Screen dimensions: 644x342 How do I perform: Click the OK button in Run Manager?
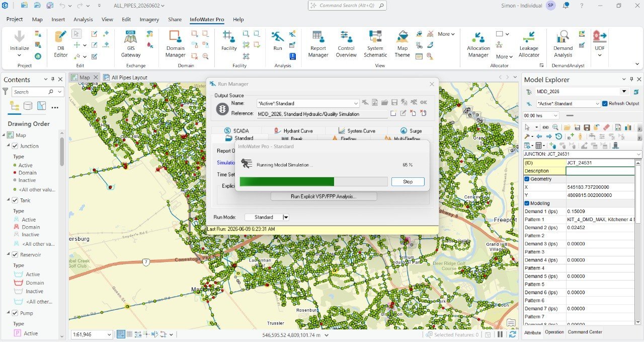[424, 103]
